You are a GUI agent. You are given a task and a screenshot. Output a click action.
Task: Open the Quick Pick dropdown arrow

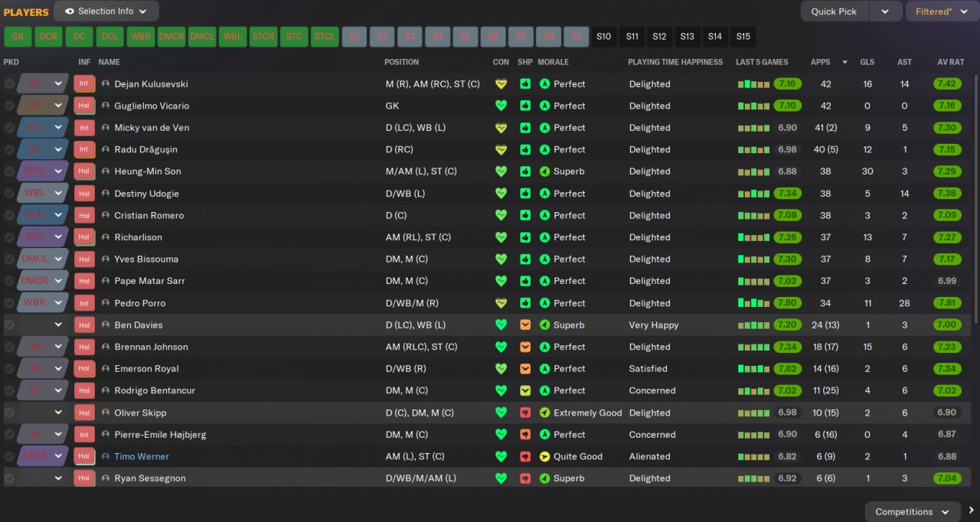click(x=885, y=11)
